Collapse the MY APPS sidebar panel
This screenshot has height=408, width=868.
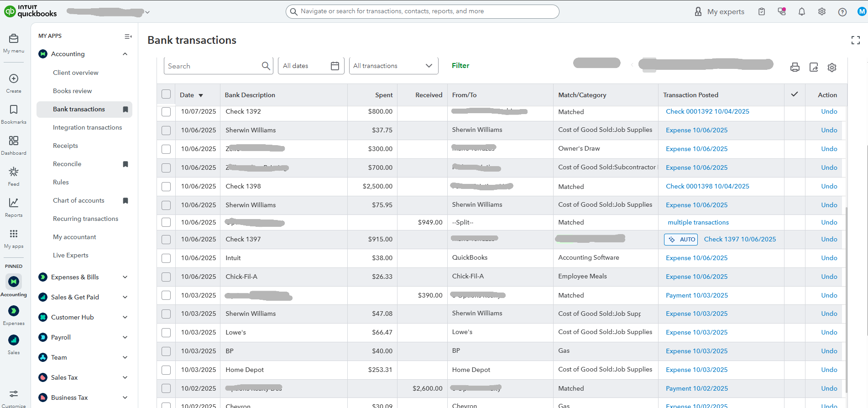tap(128, 36)
